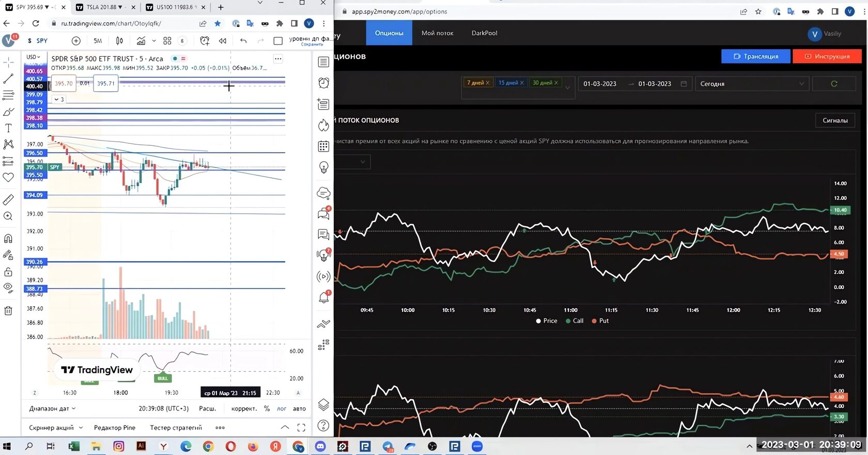The image size is (868, 455).
Task: Switch to the DarkPool tab
Action: pyautogui.click(x=485, y=33)
